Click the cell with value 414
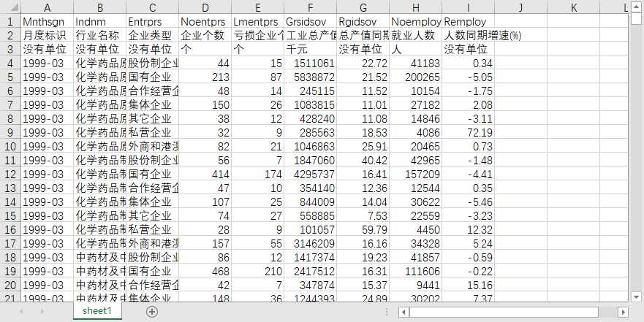Viewport: 644px width, 322px height. (x=205, y=174)
